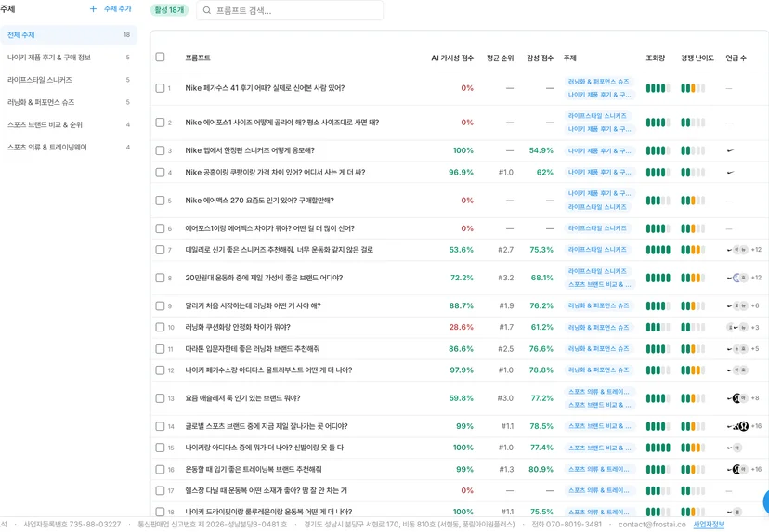Click 활성 18개 badge
The height and width of the screenshot is (532, 769).
[169, 10]
